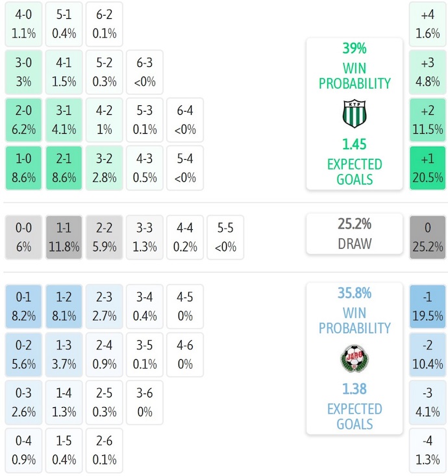The height and width of the screenshot is (476, 448).
Task: Click the KTP green striped team crest
Action: pos(355,114)
